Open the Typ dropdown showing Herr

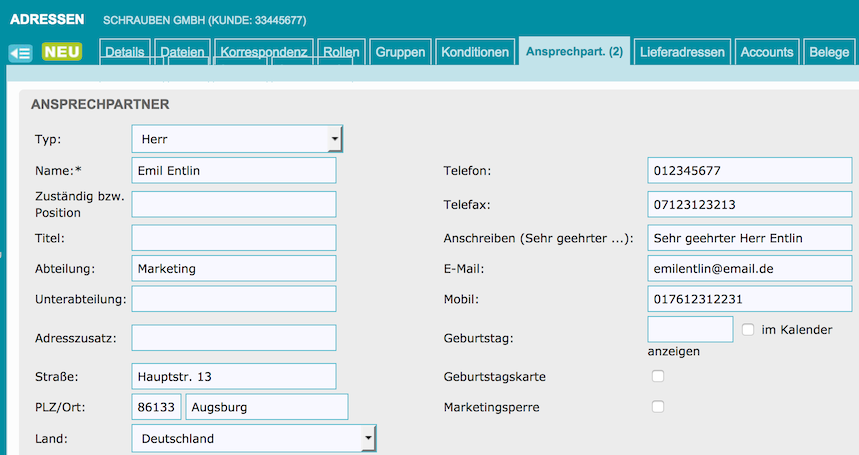point(237,139)
